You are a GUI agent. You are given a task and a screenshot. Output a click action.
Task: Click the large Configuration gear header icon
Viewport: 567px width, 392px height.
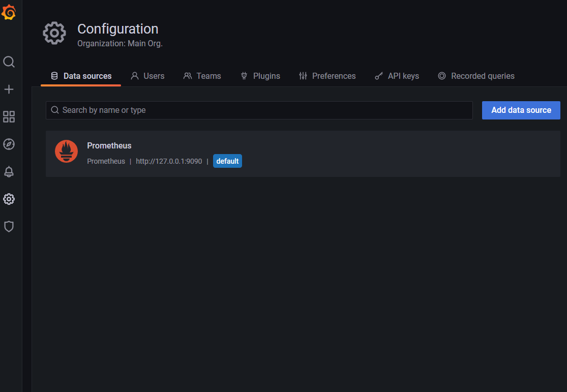click(54, 33)
